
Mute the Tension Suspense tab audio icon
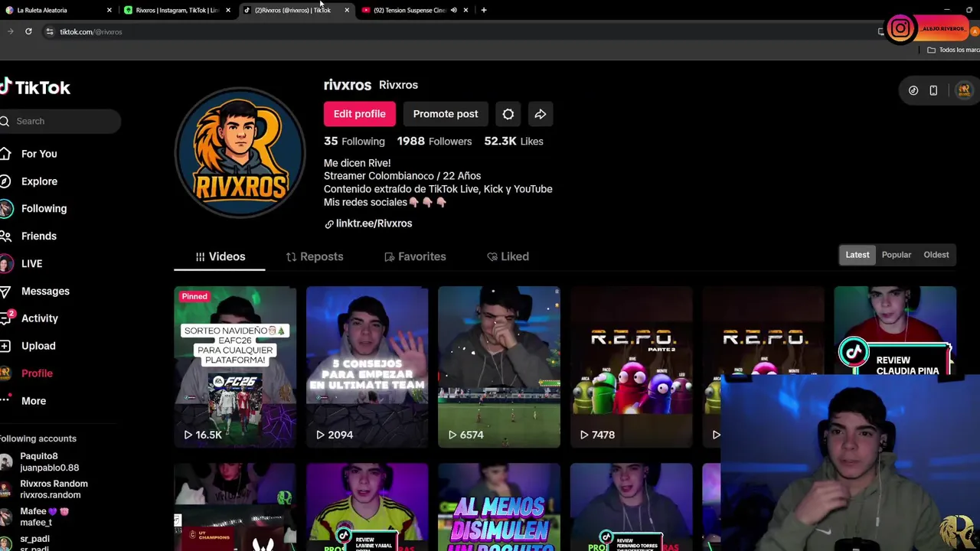point(453,10)
